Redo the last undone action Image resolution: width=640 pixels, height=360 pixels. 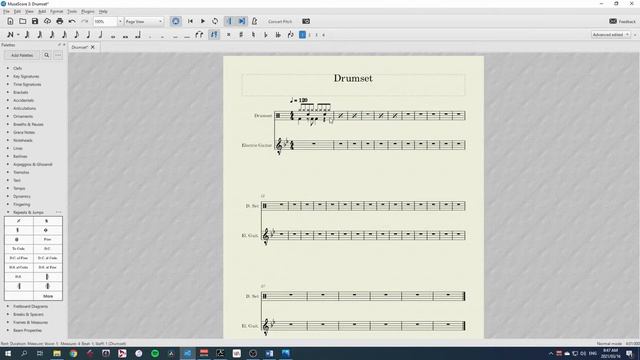pyautogui.click(x=84, y=21)
